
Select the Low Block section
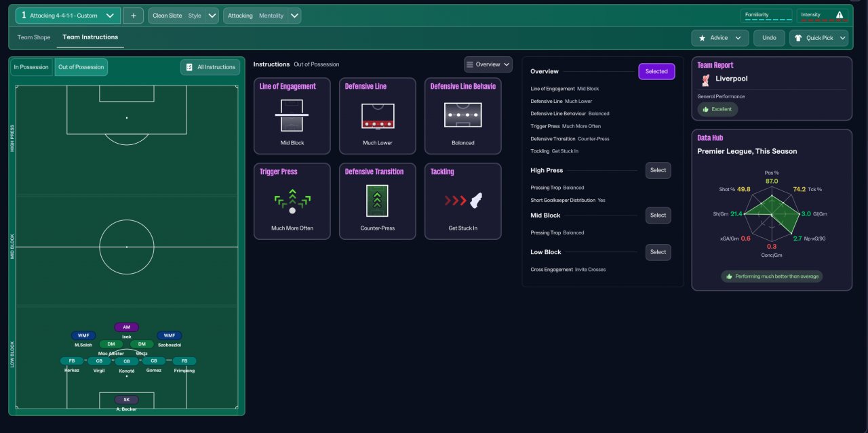point(658,252)
